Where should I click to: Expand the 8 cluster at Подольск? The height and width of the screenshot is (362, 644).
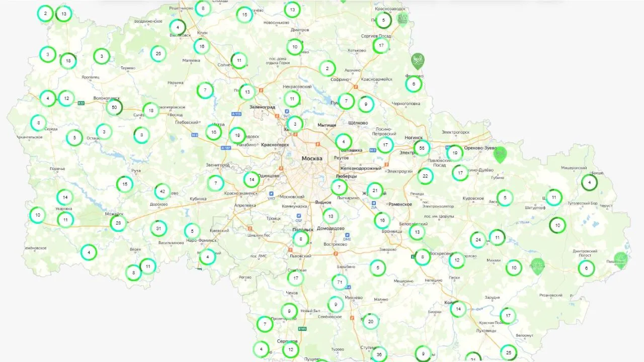point(301,239)
